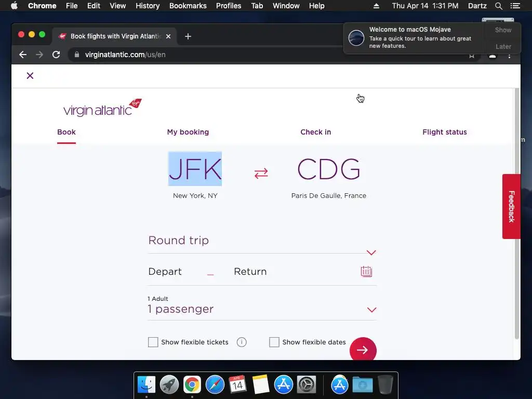Click the site lock padlock icon
Screen dimensions: 532x399
point(77,55)
